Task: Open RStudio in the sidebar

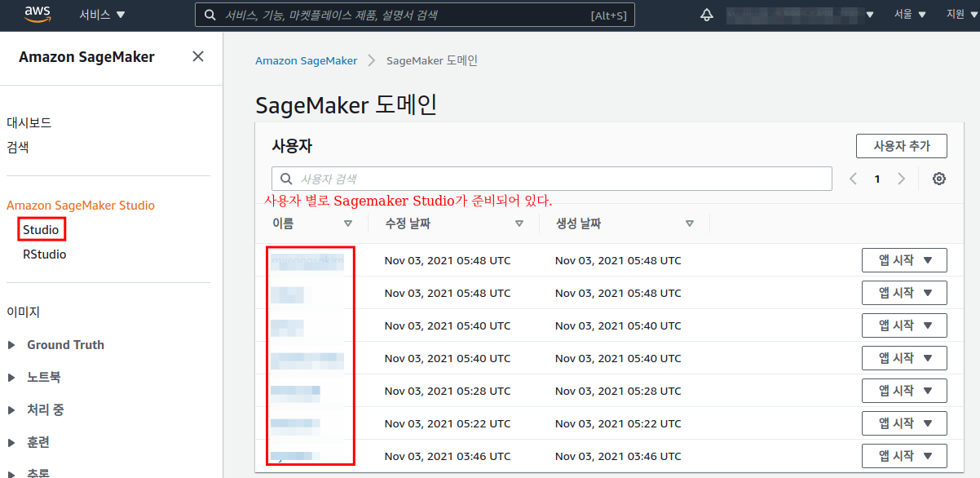Action: point(45,254)
